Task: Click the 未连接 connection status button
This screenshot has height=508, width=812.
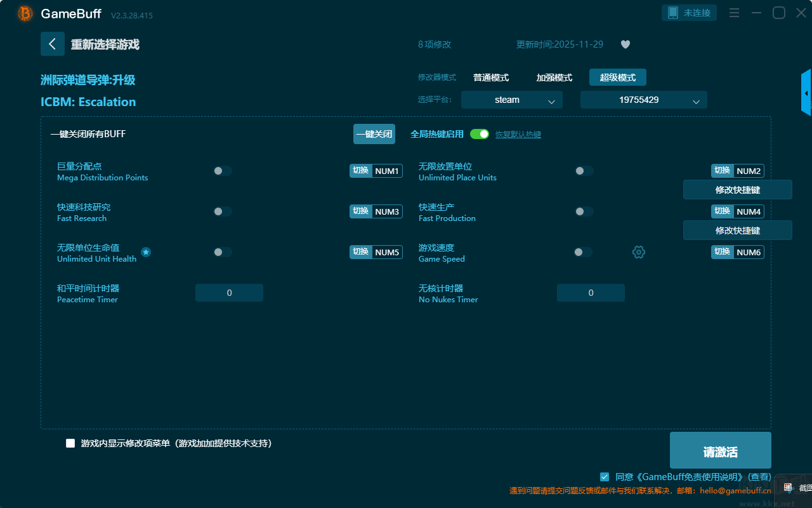Action: [690, 13]
